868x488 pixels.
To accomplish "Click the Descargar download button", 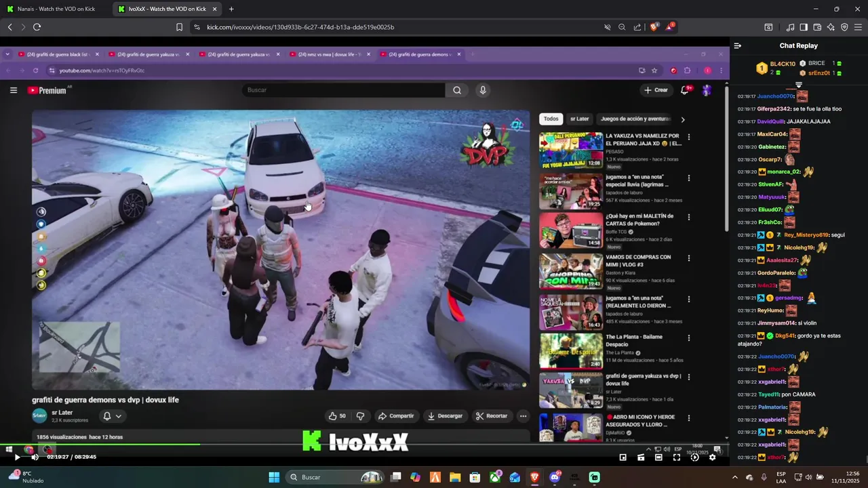I will click(445, 415).
